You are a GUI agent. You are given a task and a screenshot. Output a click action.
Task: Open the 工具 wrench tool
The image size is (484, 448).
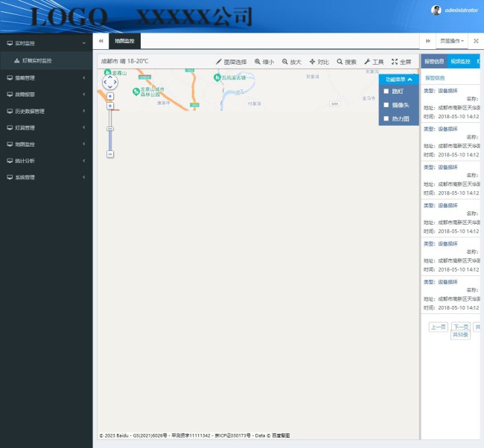coord(374,62)
